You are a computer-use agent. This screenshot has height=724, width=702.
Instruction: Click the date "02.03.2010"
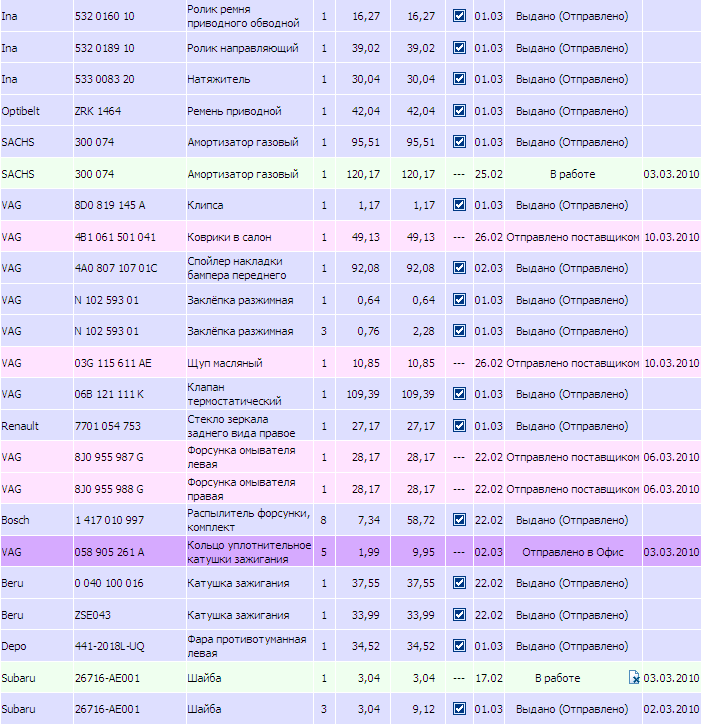tap(672, 709)
